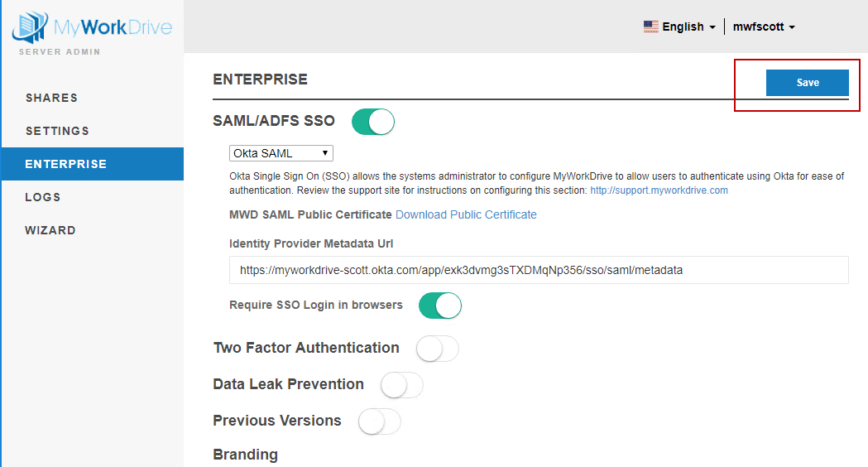The image size is (868, 467).
Task: Disable the SAML/ADFS SSO toggle
Action: [x=373, y=122]
